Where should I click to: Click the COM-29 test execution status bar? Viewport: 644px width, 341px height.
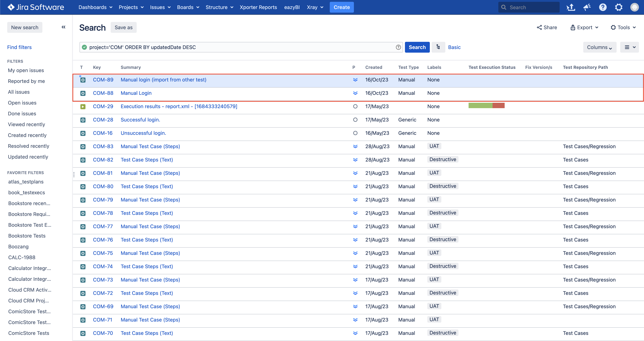(x=486, y=105)
